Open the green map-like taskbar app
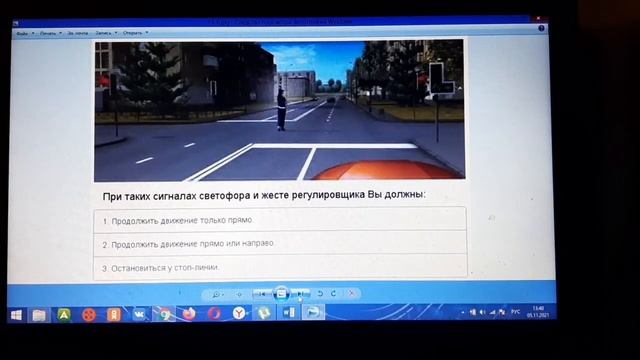Image resolution: width=640 pixels, height=360 pixels. coord(264,313)
